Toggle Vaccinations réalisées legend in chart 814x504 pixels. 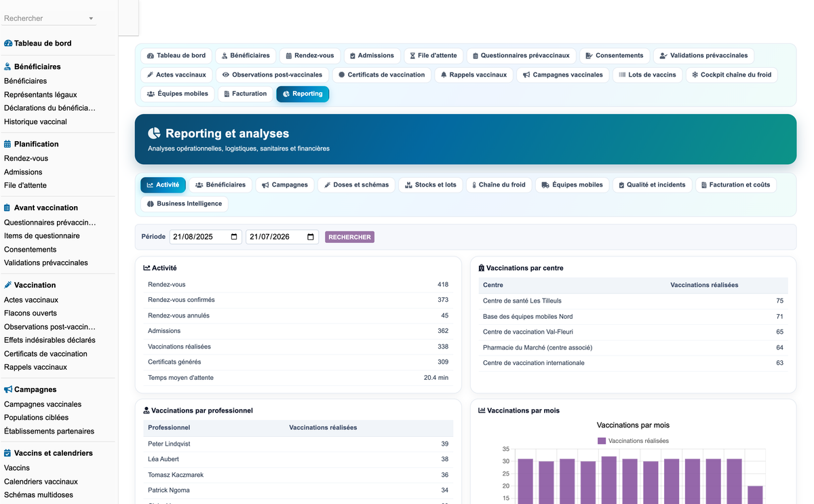point(633,441)
